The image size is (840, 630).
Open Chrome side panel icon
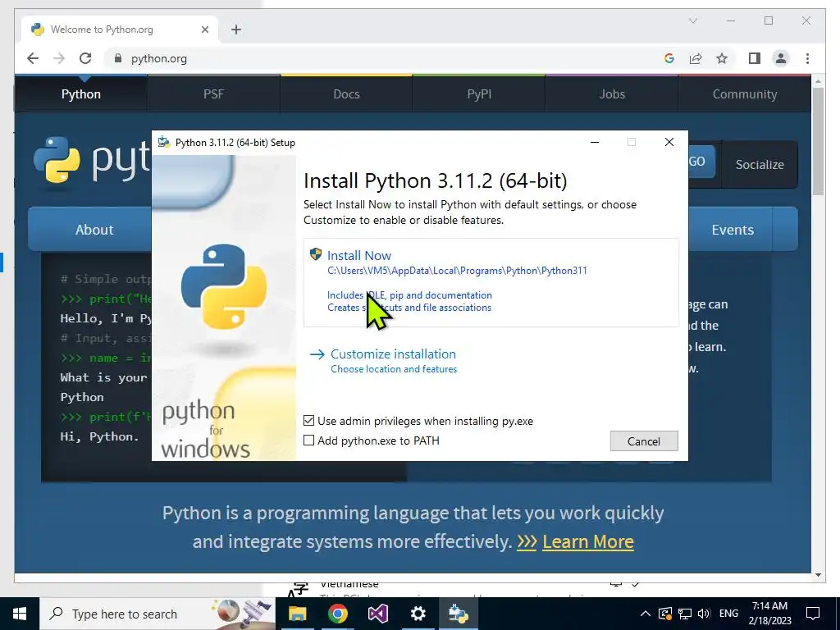pyautogui.click(x=755, y=58)
